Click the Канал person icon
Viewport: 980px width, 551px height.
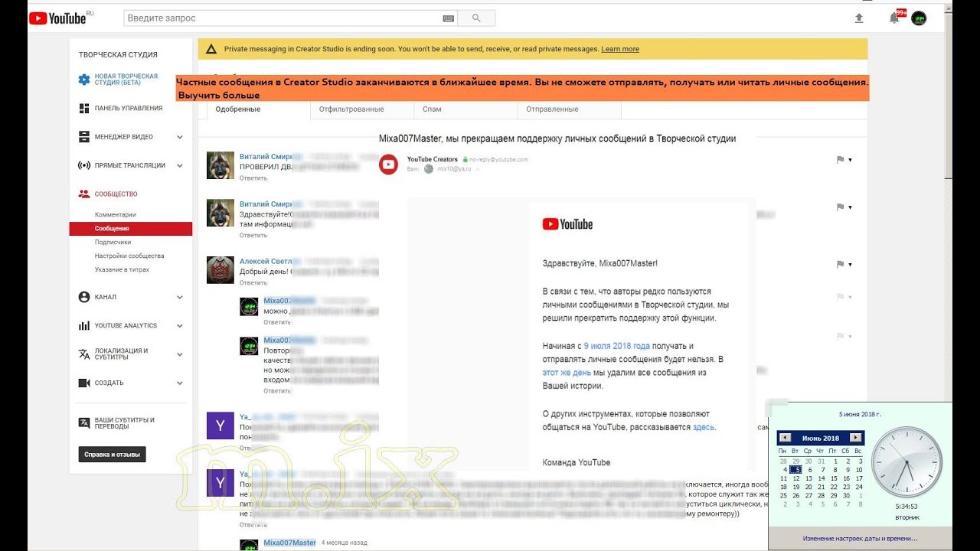84,297
